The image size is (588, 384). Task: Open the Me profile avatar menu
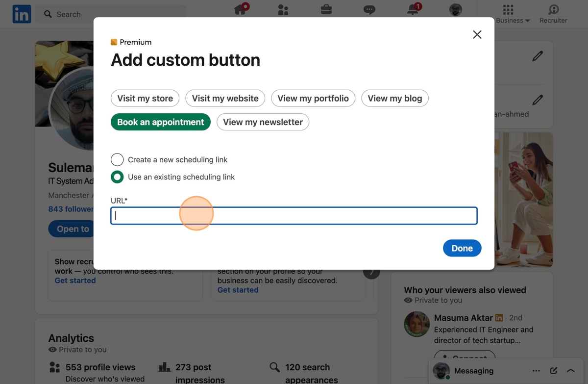(x=456, y=10)
